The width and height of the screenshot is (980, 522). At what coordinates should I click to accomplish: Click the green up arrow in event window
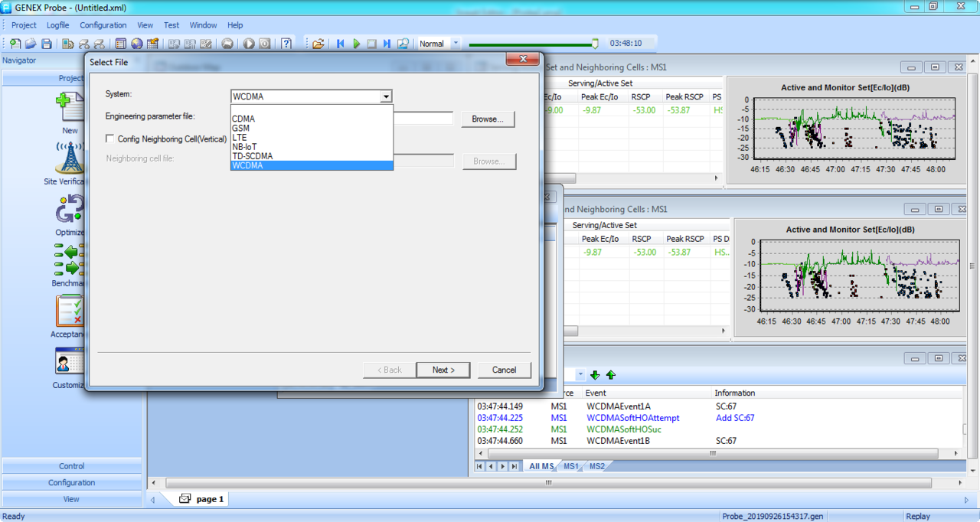tap(610, 375)
